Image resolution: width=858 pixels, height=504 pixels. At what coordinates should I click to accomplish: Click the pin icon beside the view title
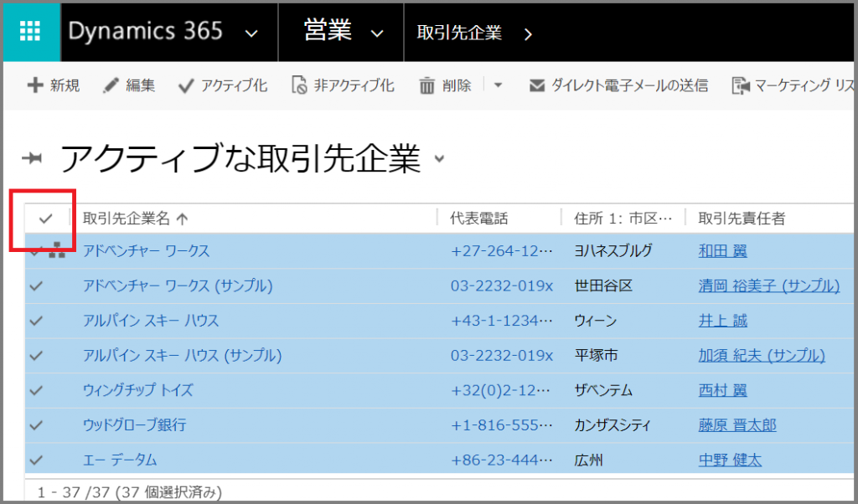click(33, 158)
